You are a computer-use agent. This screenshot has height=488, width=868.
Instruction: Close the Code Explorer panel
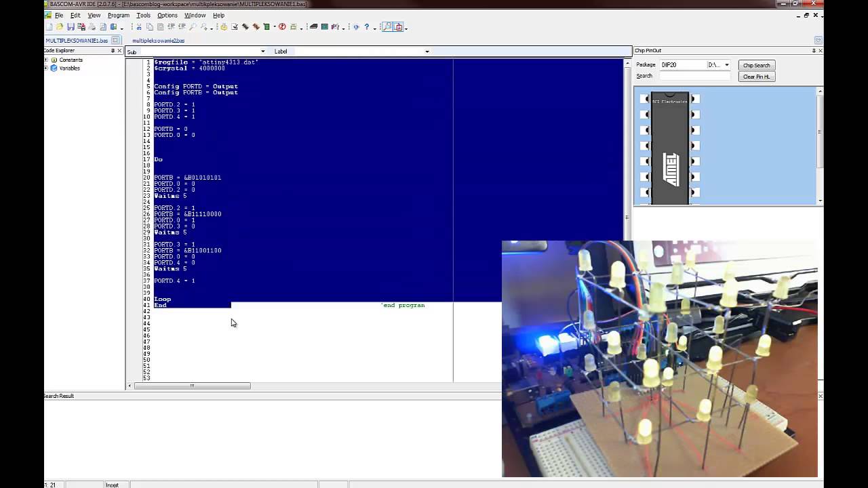click(x=119, y=51)
